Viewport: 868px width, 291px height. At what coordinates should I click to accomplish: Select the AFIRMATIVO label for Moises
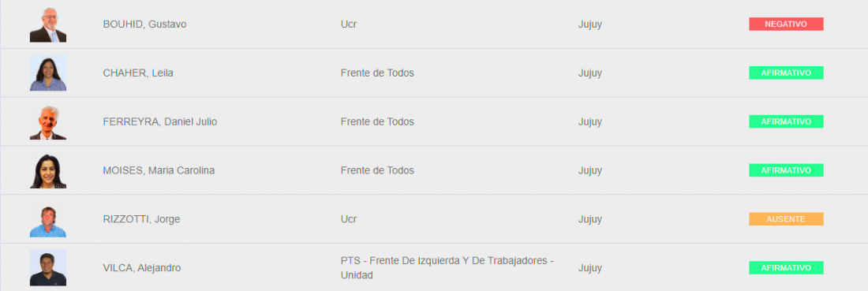click(x=786, y=170)
